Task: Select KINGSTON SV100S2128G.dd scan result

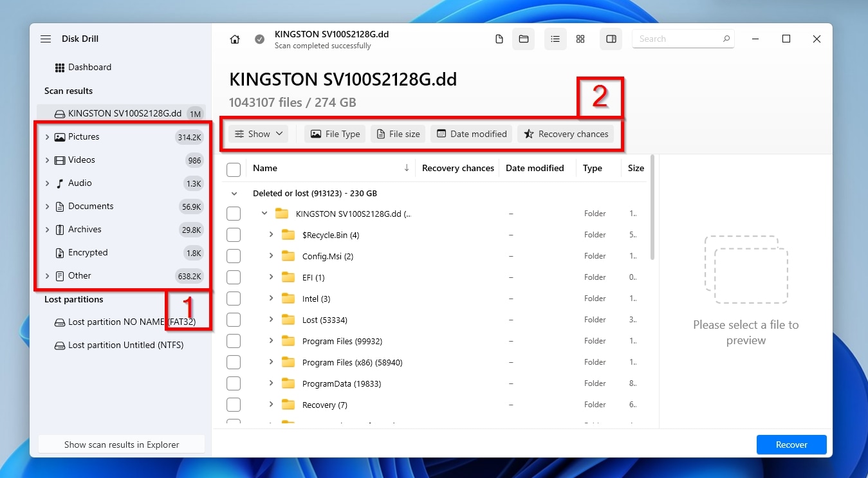Action: click(x=122, y=113)
